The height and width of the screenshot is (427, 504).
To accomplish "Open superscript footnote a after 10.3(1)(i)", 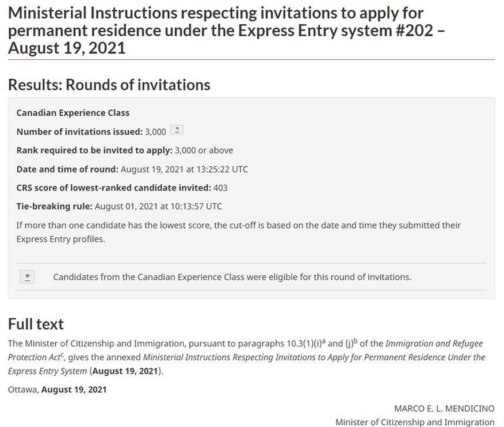I will tap(324, 340).
